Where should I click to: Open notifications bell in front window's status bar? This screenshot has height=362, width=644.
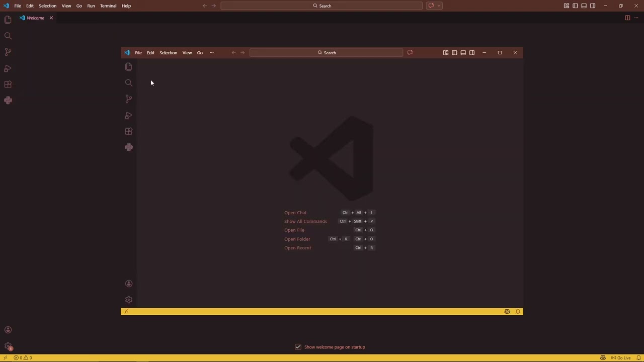tap(518, 312)
